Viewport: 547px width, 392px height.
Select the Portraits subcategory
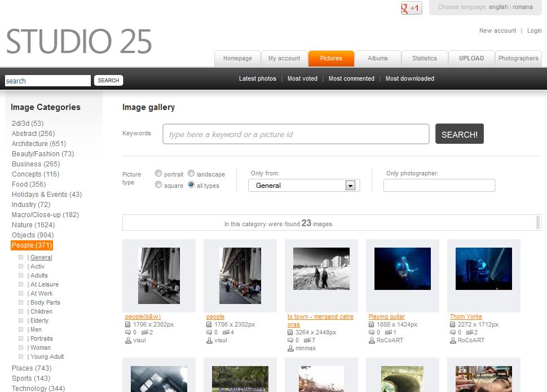[42, 338]
